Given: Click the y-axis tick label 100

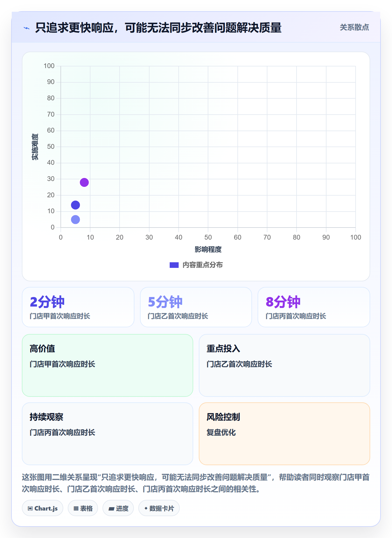Looking at the screenshot, I should [x=49, y=66].
